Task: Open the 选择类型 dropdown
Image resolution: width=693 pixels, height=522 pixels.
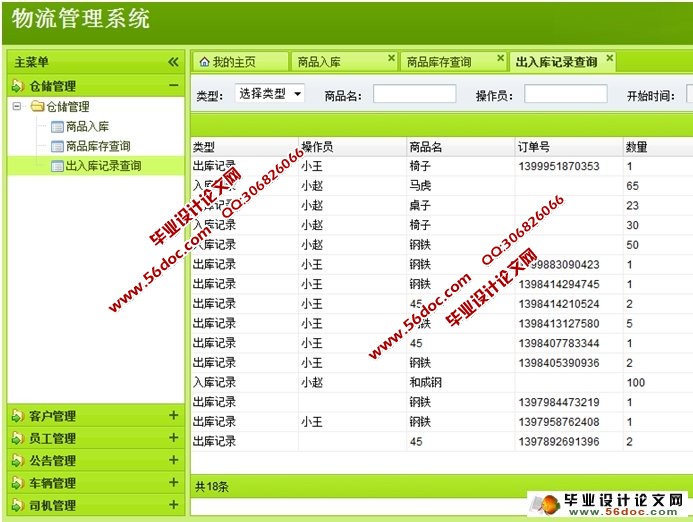Action: click(270, 94)
